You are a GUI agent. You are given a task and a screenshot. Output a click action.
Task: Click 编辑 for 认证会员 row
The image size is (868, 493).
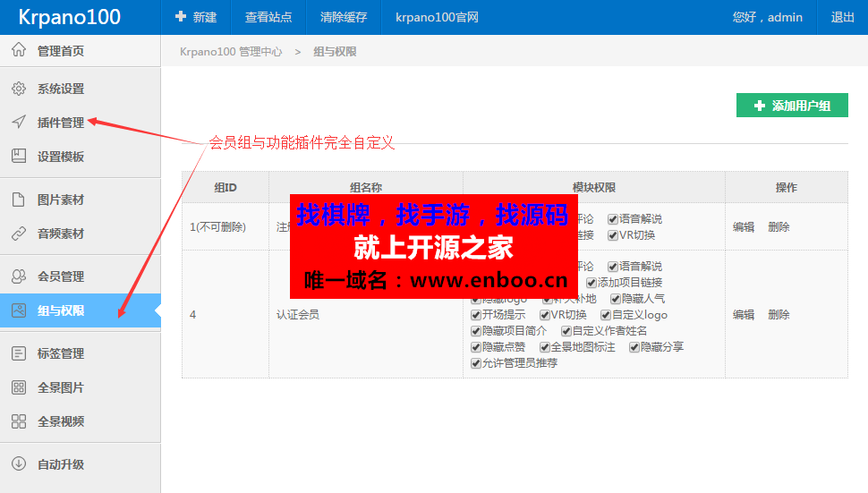[744, 314]
